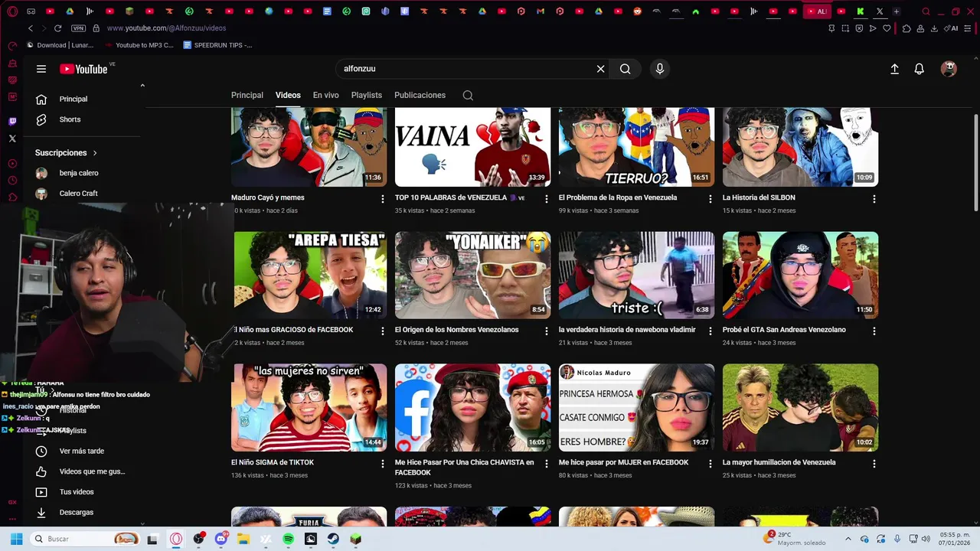The height and width of the screenshot is (551, 980).
Task: Open the upload/create icon in header
Action: click(x=894, y=69)
